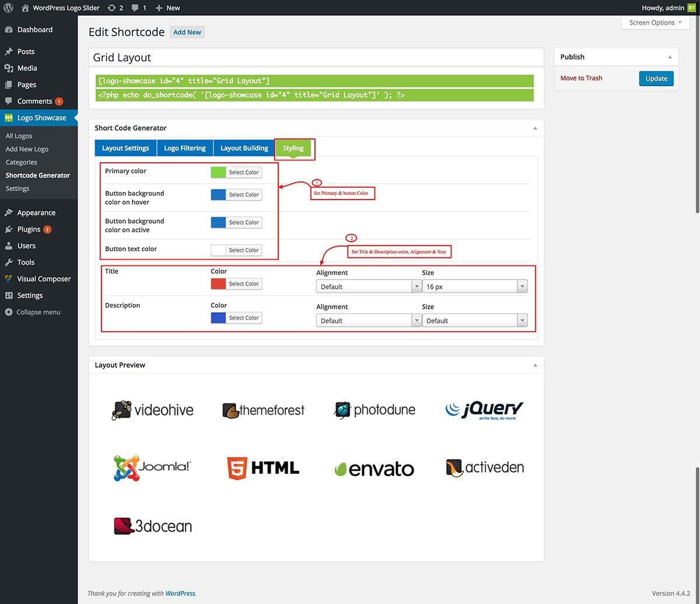Screen dimensions: 700x604
Task: Click the Settings sliders icon in sidebar
Action: [x=9, y=295]
